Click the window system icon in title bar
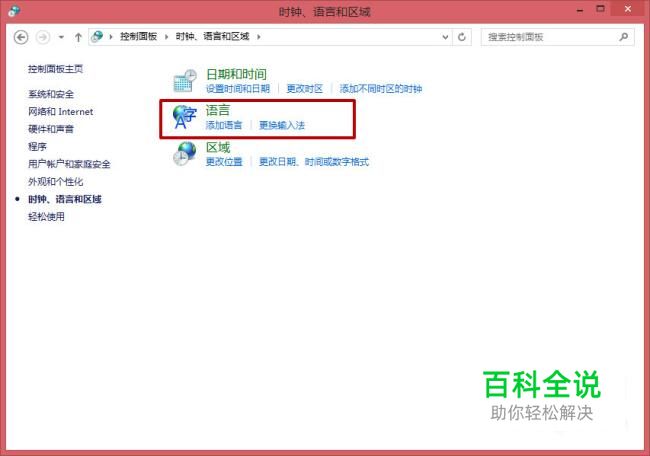The image size is (650, 456). pos(14,11)
